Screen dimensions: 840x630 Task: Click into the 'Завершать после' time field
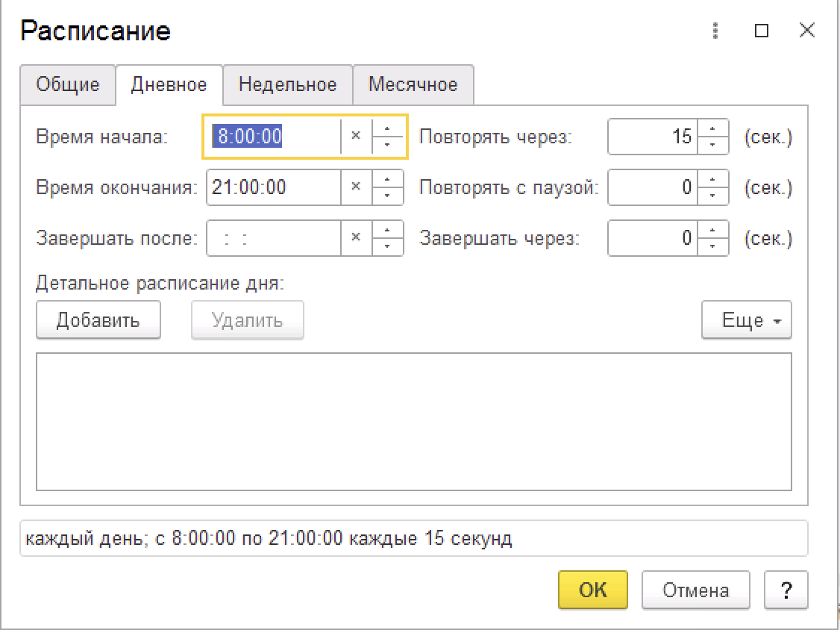(x=273, y=238)
